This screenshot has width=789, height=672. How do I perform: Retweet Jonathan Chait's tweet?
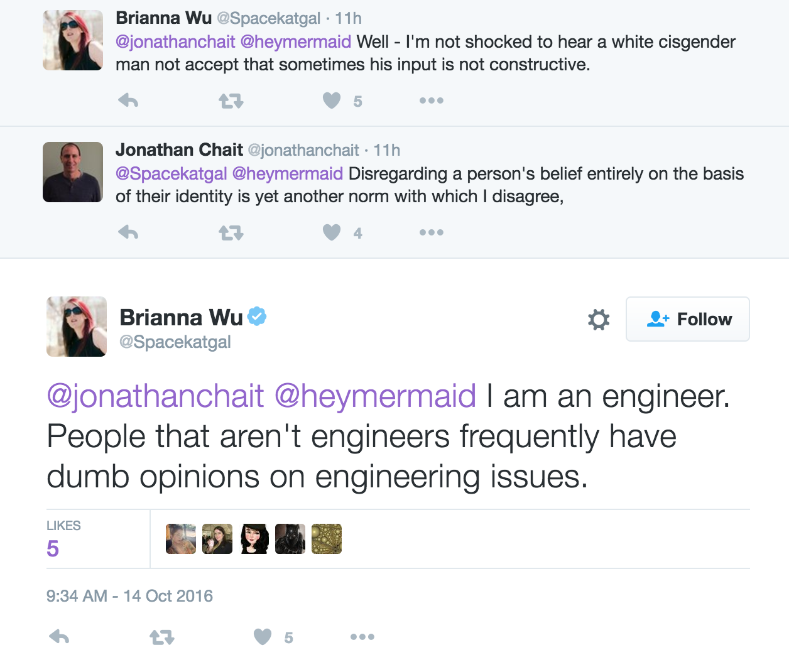[231, 233]
